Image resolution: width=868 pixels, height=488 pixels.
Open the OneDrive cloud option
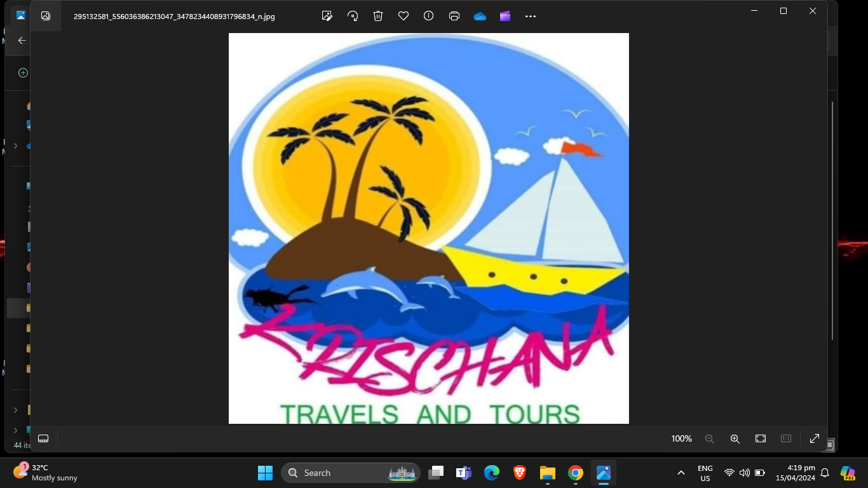(480, 16)
